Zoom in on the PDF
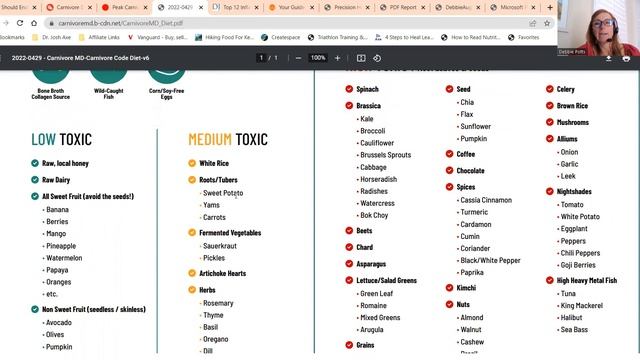 (337, 58)
